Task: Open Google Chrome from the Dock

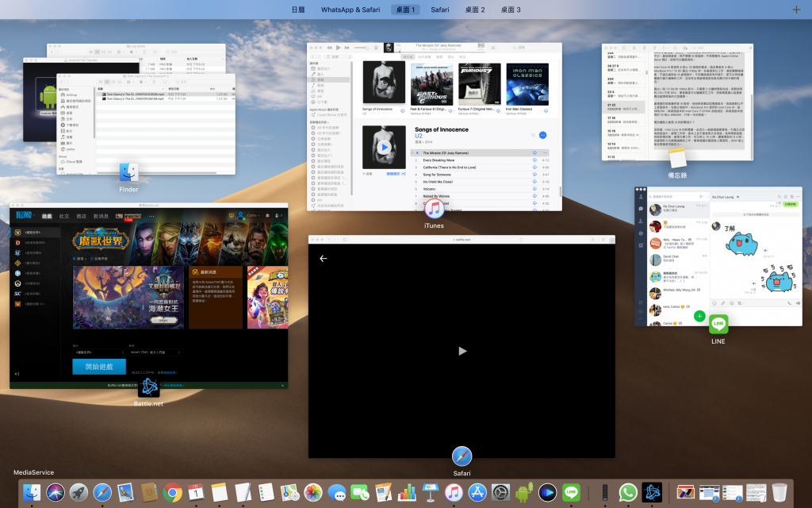Action: [x=172, y=492]
